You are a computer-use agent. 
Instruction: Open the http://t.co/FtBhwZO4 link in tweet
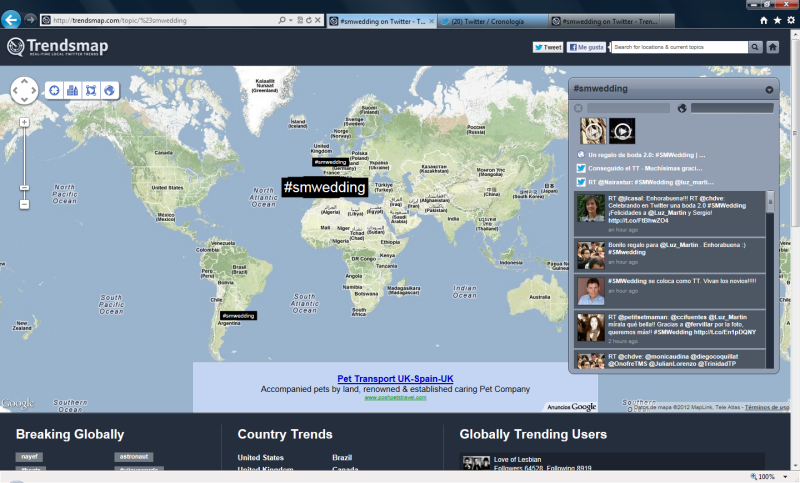click(x=638, y=221)
